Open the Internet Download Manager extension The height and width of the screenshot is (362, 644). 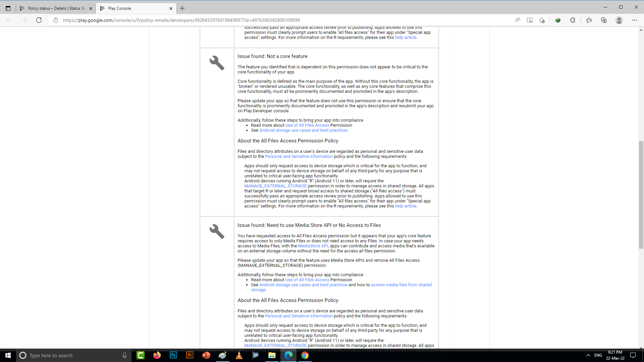pyautogui.click(x=558, y=20)
